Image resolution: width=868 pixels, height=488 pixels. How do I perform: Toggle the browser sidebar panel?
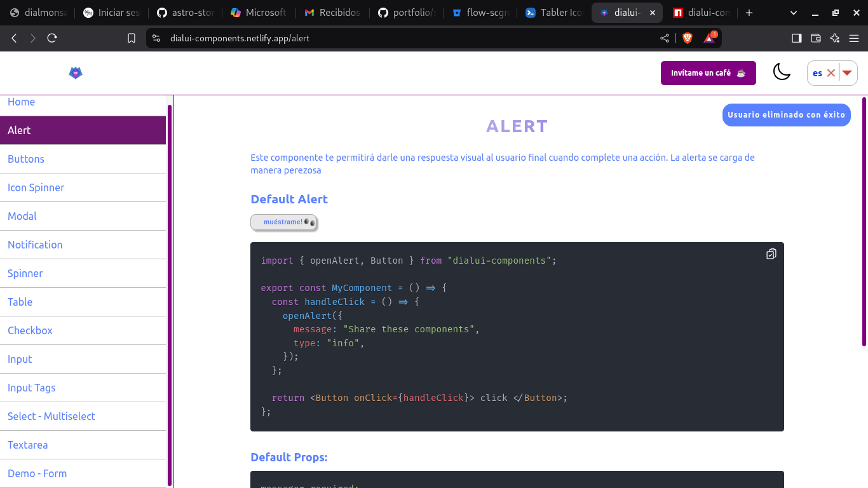[796, 38]
